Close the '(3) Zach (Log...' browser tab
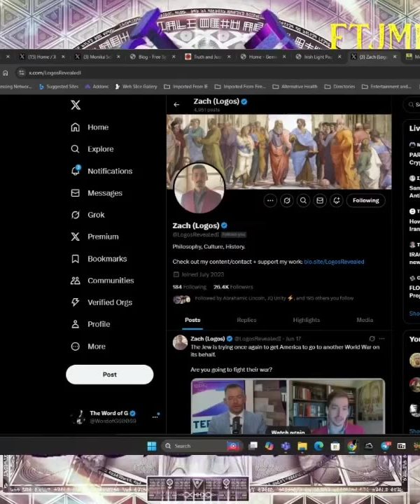Screen dimensions: 420x504 [x=395, y=57]
